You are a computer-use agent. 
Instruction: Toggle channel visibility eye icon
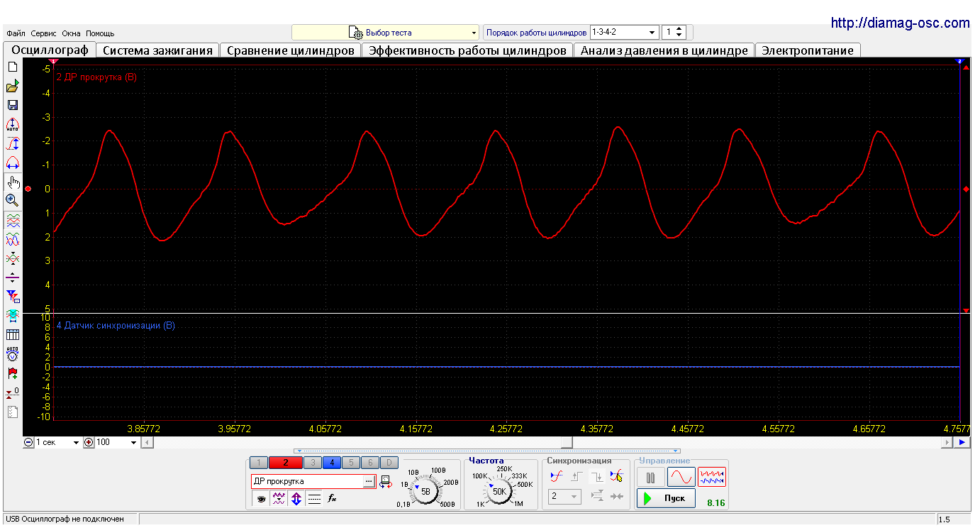tap(261, 499)
